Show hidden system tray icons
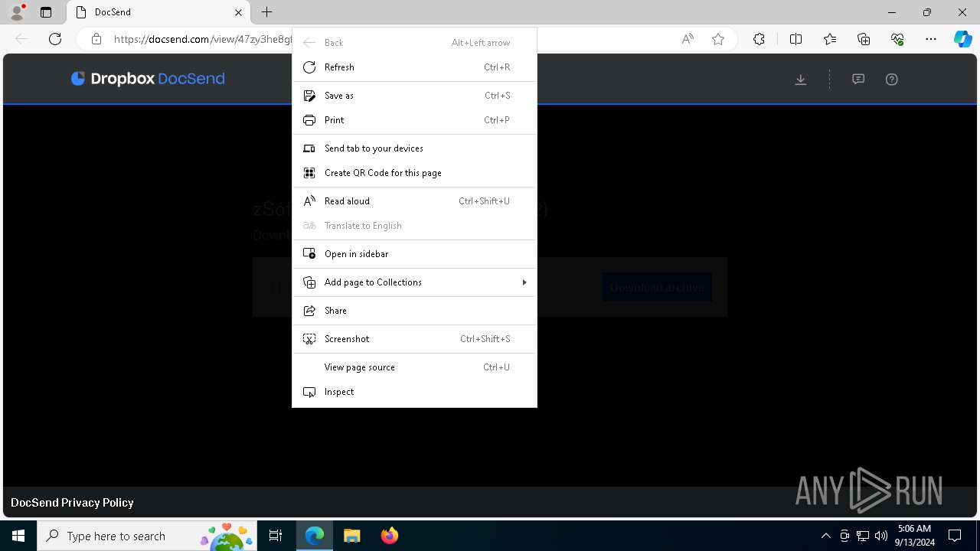Image resolution: width=980 pixels, height=551 pixels. pos(825,536)
